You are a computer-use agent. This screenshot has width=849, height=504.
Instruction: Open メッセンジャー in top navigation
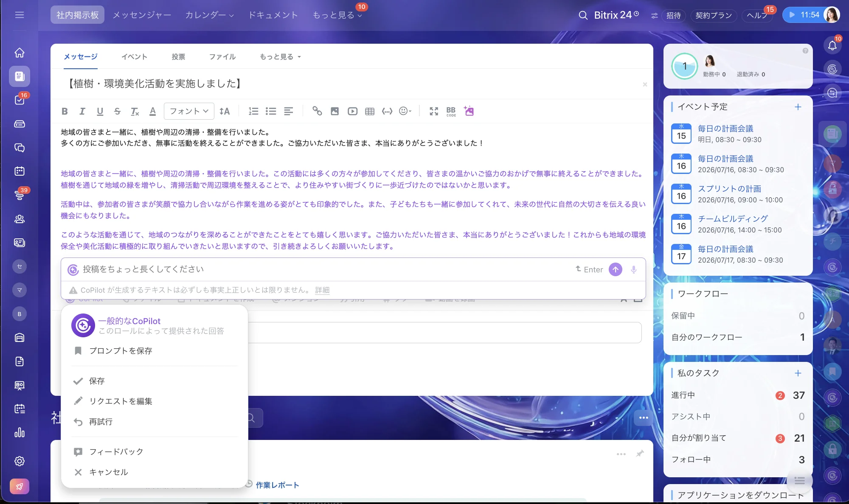pyautogui.click(x=142, y=15)
